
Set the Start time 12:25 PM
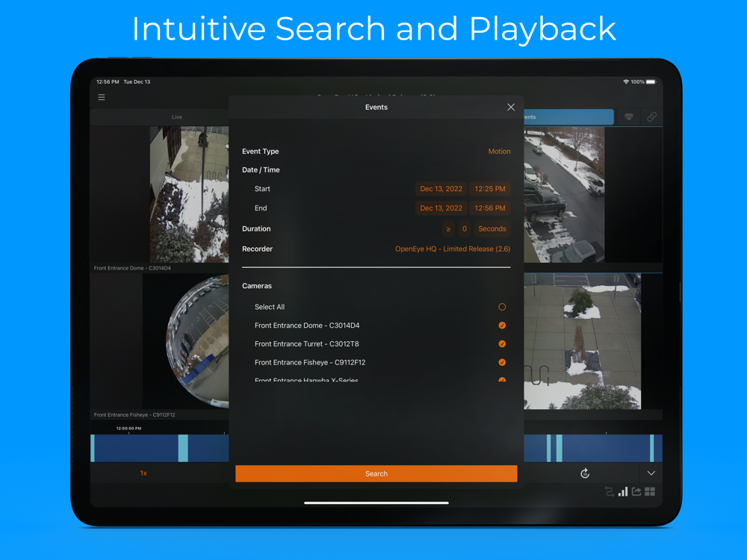[x=490, y=189]
